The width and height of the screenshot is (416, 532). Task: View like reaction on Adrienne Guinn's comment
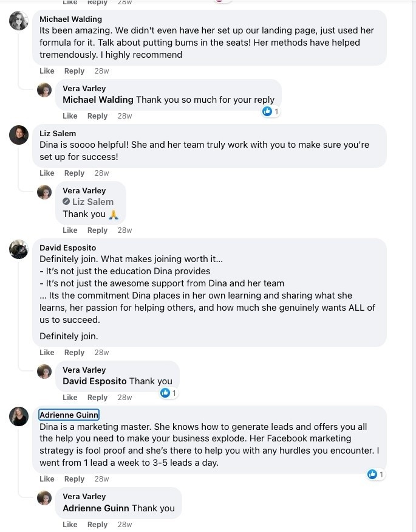[x=376, y=474]
